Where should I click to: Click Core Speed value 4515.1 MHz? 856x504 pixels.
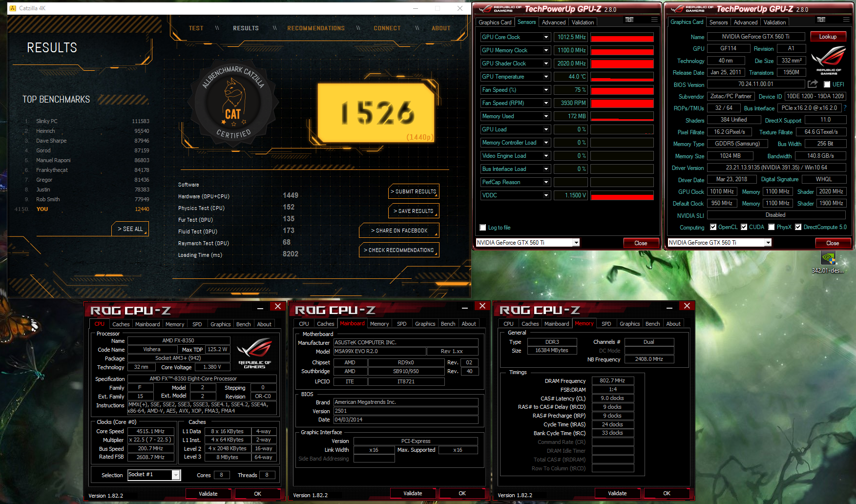point(150,431)
